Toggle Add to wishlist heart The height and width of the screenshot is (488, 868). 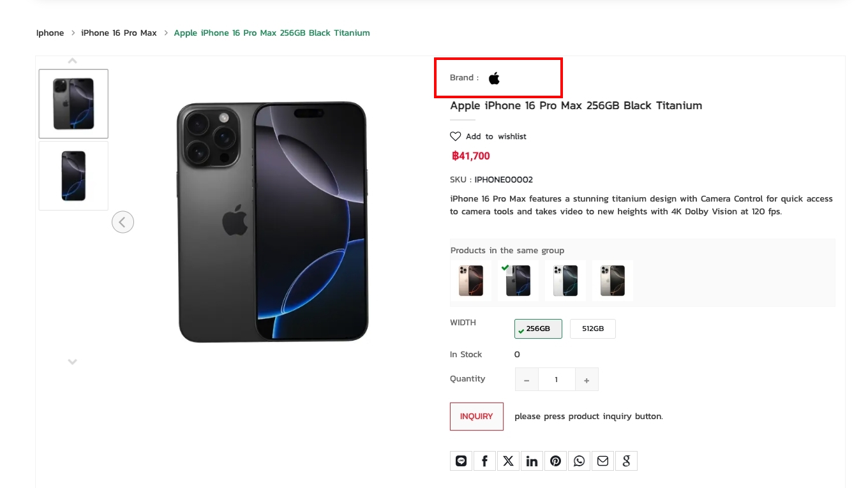tap(455, 137)
